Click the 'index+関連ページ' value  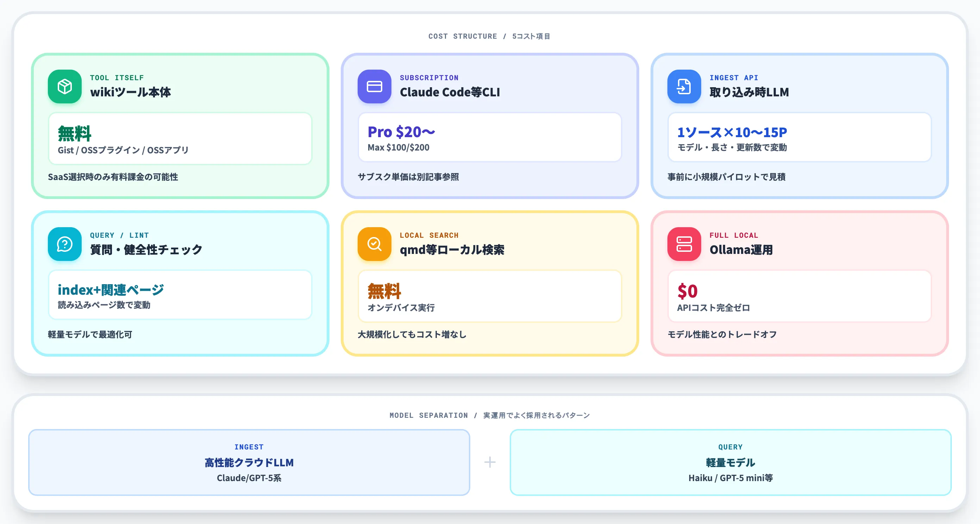click(x=111, y=290)
